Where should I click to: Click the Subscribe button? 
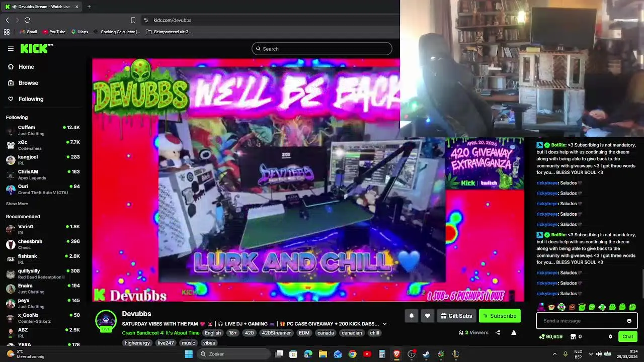(x=500, y=316)
